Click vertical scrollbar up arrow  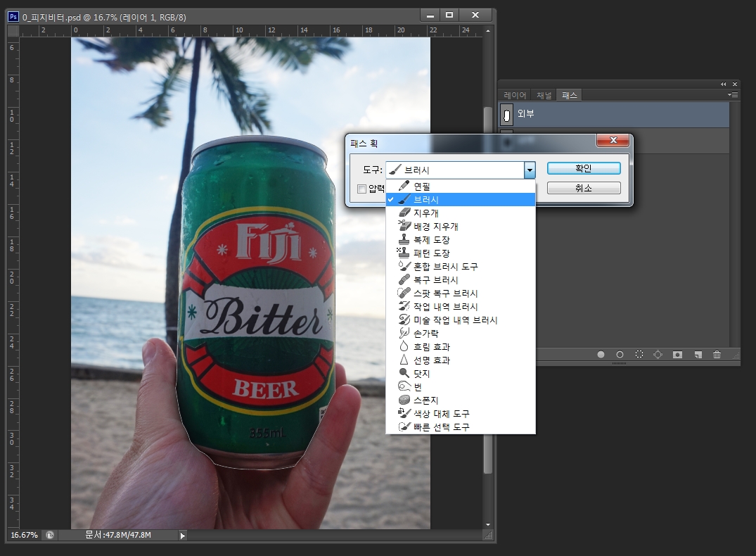pos(488,31)
